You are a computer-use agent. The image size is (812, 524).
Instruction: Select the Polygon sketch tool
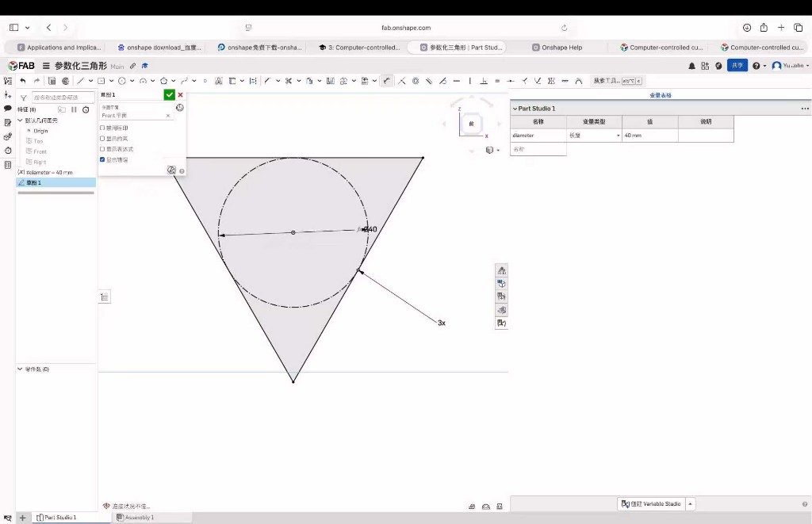(x=163, y=81)
